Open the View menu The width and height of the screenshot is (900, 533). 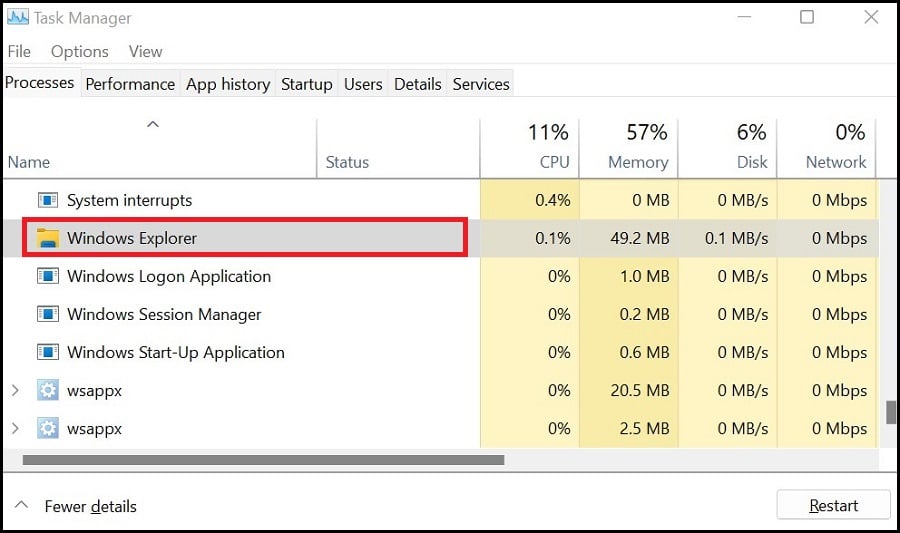click(x=145, y=52)
